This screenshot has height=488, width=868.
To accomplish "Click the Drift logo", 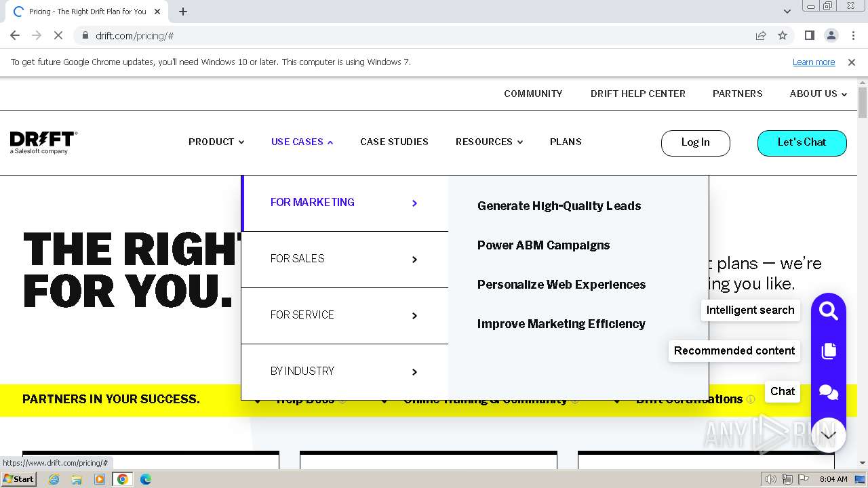I will coord(43,142).
